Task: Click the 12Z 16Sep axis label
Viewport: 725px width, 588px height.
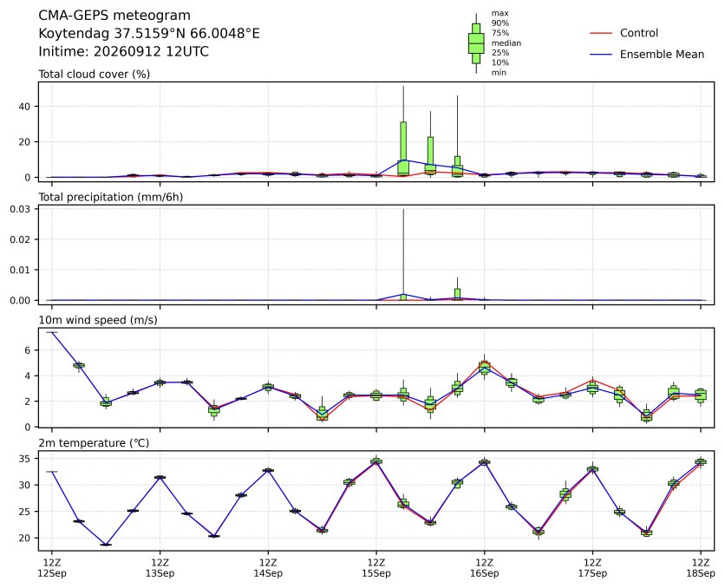Action: point(484,568)
